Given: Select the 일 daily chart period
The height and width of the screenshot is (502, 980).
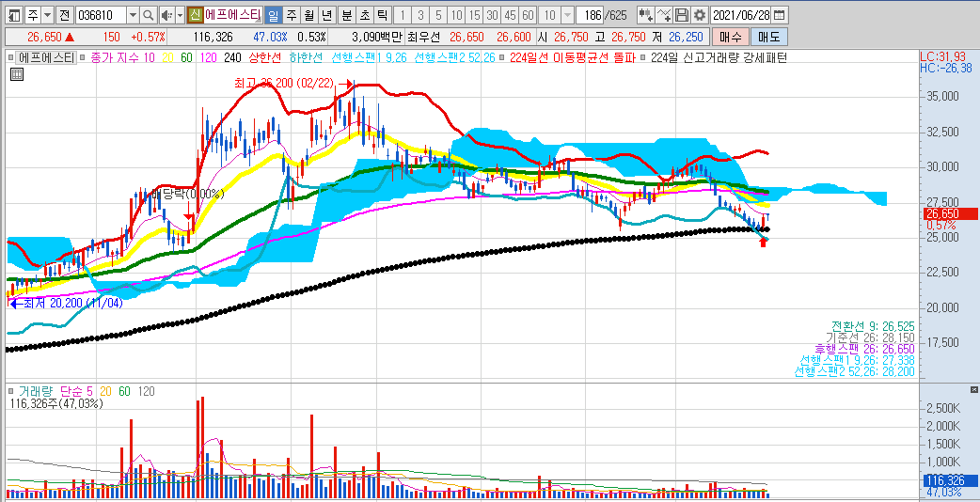Looking at the screenshot, I should point(273,15).
